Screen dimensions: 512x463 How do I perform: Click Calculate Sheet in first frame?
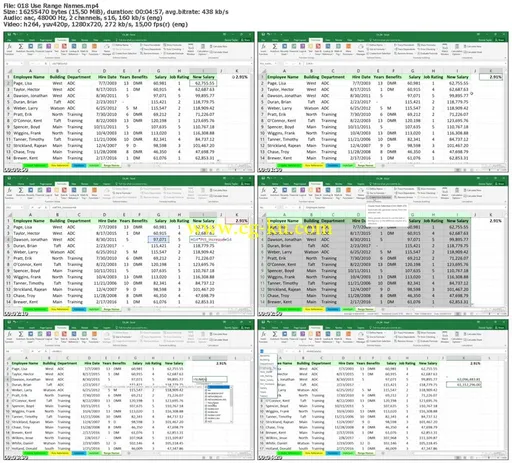(x=220, y=52)
